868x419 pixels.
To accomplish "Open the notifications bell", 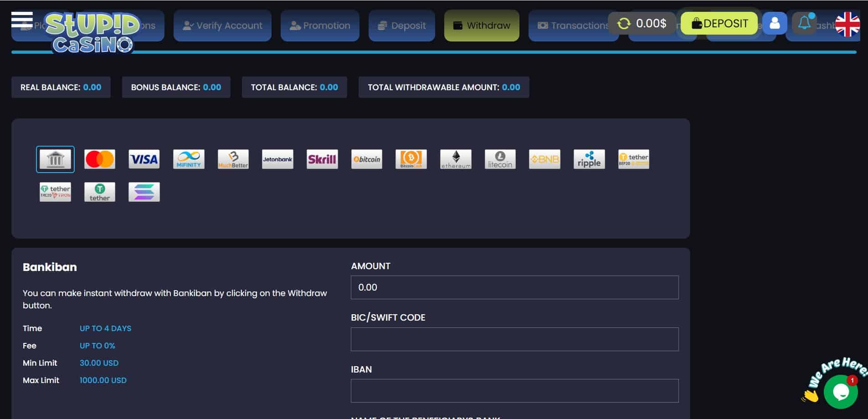I will point(804,23).
